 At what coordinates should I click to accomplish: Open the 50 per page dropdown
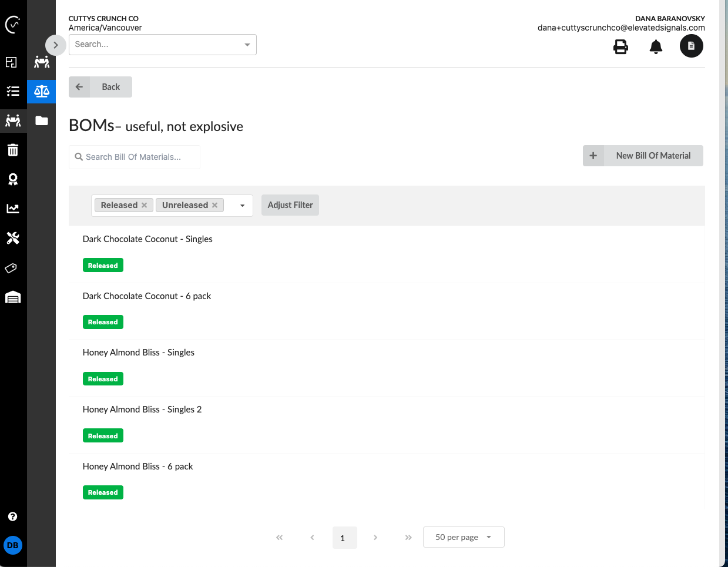point(464,536)
